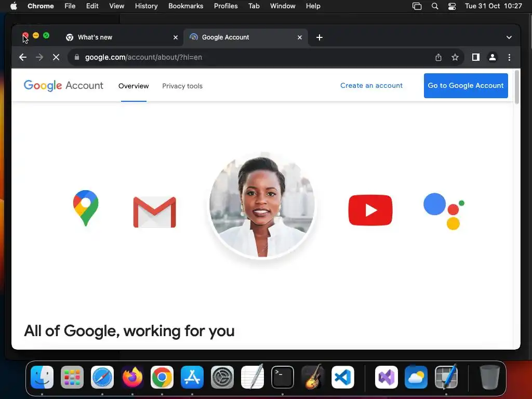Open the Trash in the Dock
The image size is (532, 399).
pos(489,377)
